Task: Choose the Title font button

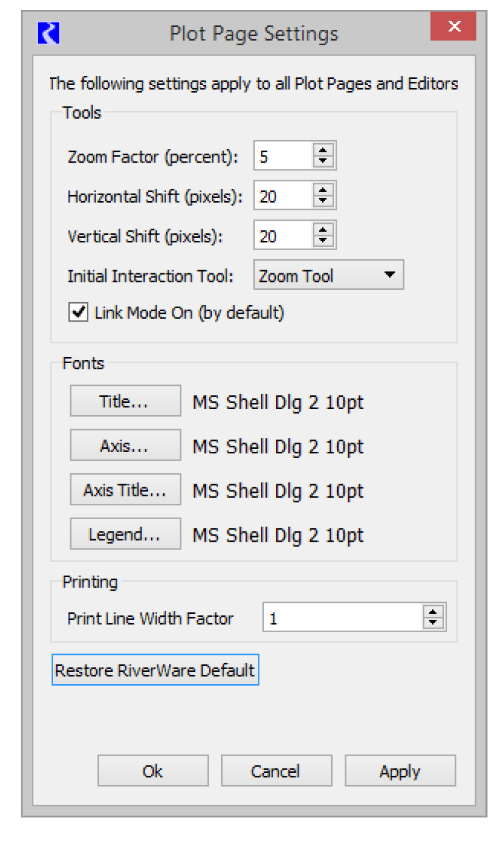Action: click(125, 401)
